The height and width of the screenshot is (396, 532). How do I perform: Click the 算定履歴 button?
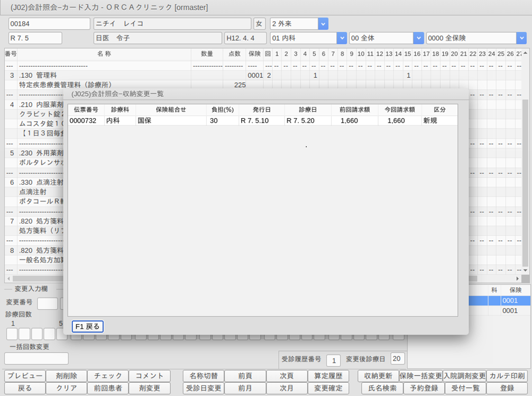point(328,376)
